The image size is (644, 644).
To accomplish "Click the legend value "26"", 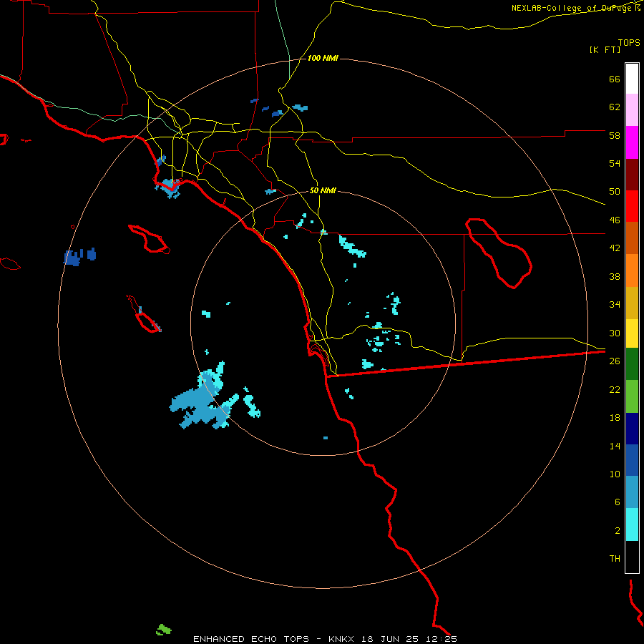I will 615,361.
